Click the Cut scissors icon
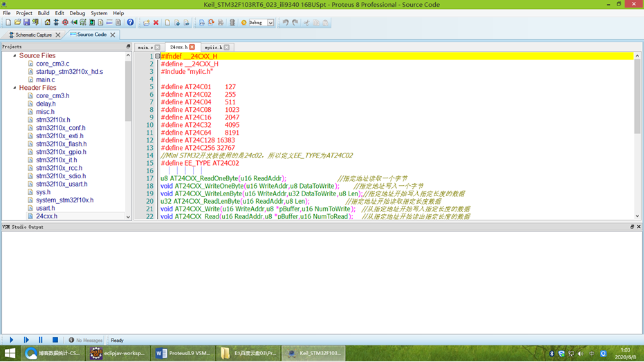This screenshot has width=644, height=362. click(x=306, y=23)
